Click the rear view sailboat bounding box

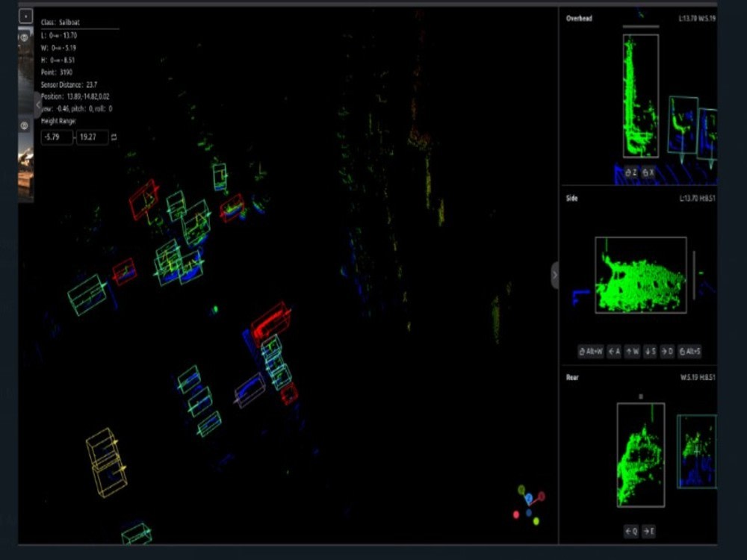641,455
